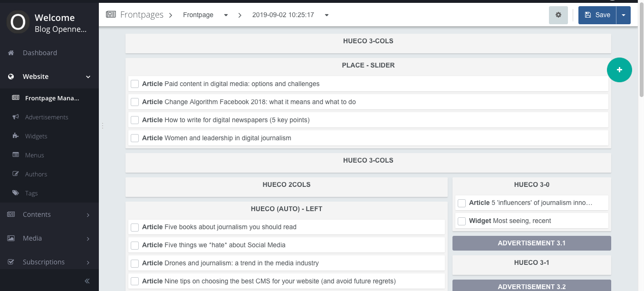Screen dimensions: 644x291
Task: Tick the Women and leadership article checkbox
Action: [135, 138]
